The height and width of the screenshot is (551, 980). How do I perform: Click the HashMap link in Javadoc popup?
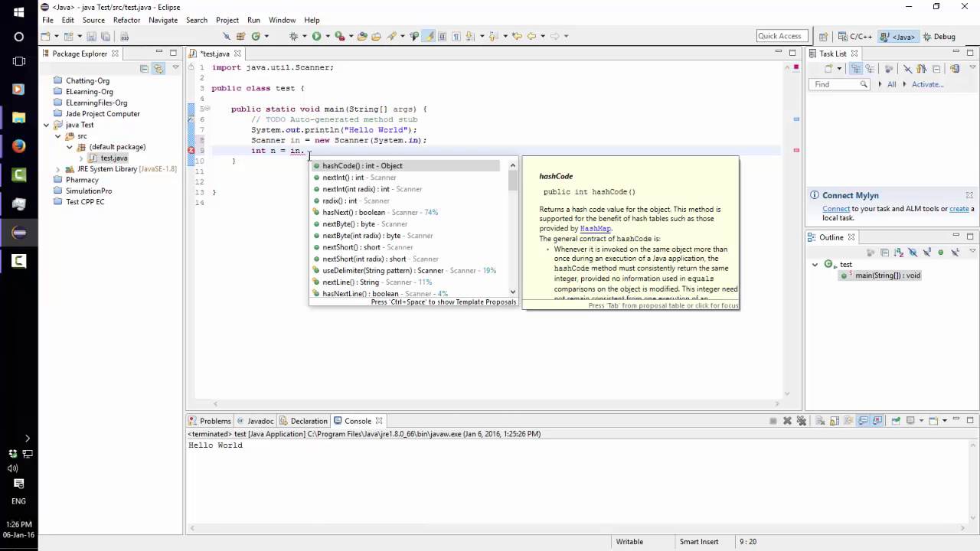click(x=595, y=229)
